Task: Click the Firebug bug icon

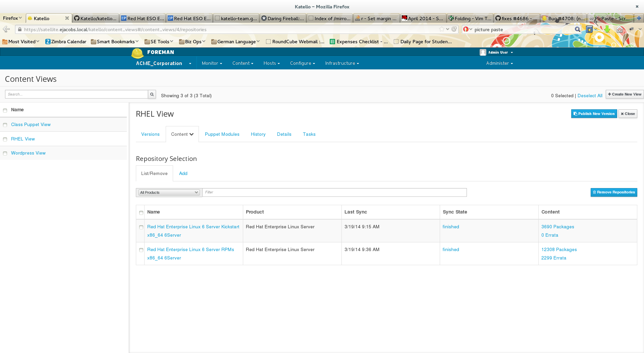Action: pos(632,29)
